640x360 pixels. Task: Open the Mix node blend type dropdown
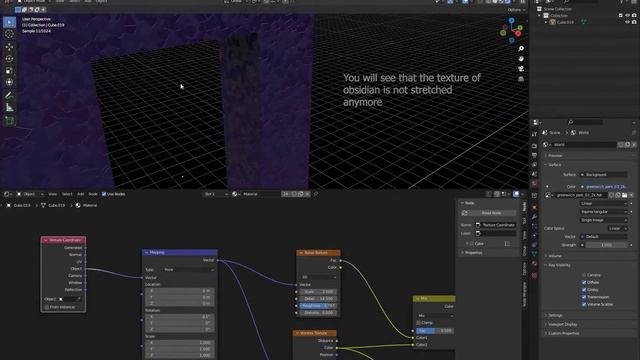point(435,316)
